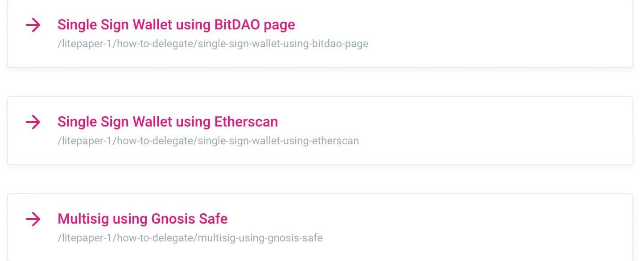Click the word "BitDAO" in first card title

click(237, 24)
